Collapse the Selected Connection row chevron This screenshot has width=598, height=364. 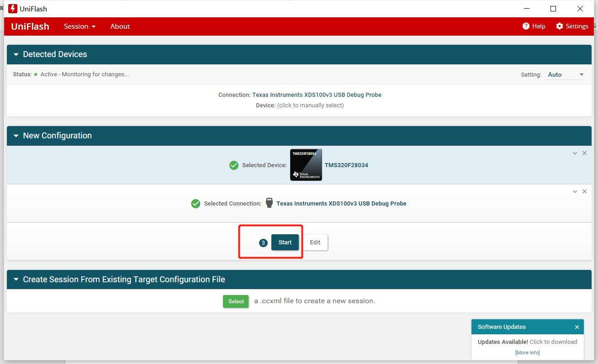pyautogui.click(x=575, y=191)
